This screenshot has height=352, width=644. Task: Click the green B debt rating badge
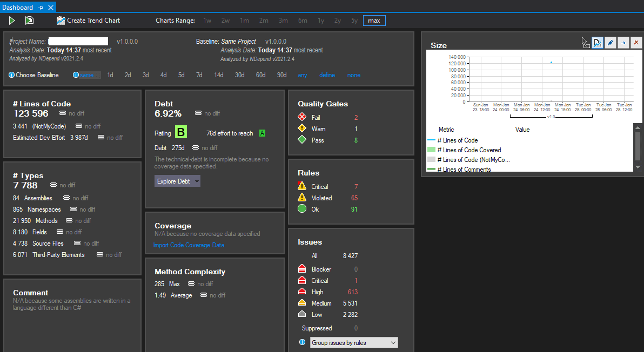180,132
